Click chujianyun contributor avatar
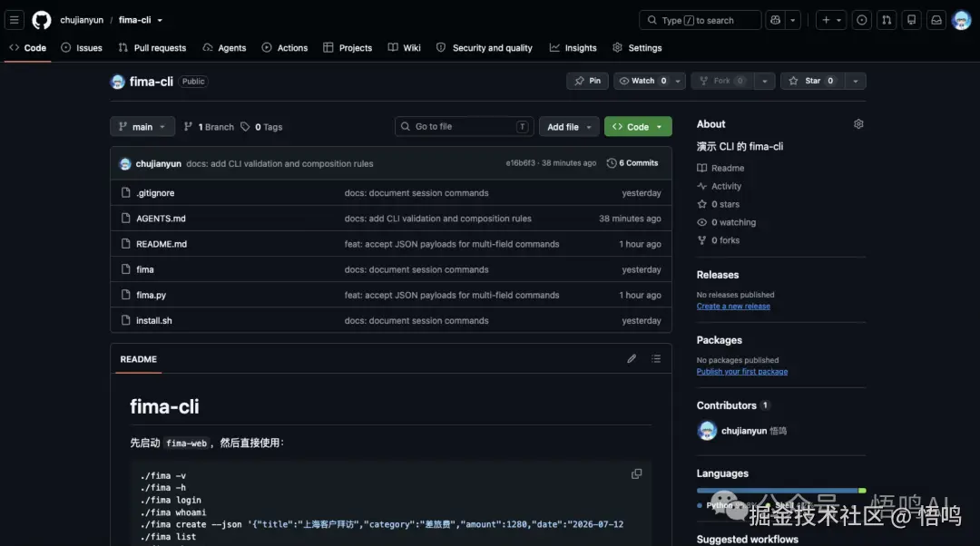This screenshot has height=546, width=980. [706, 431]
